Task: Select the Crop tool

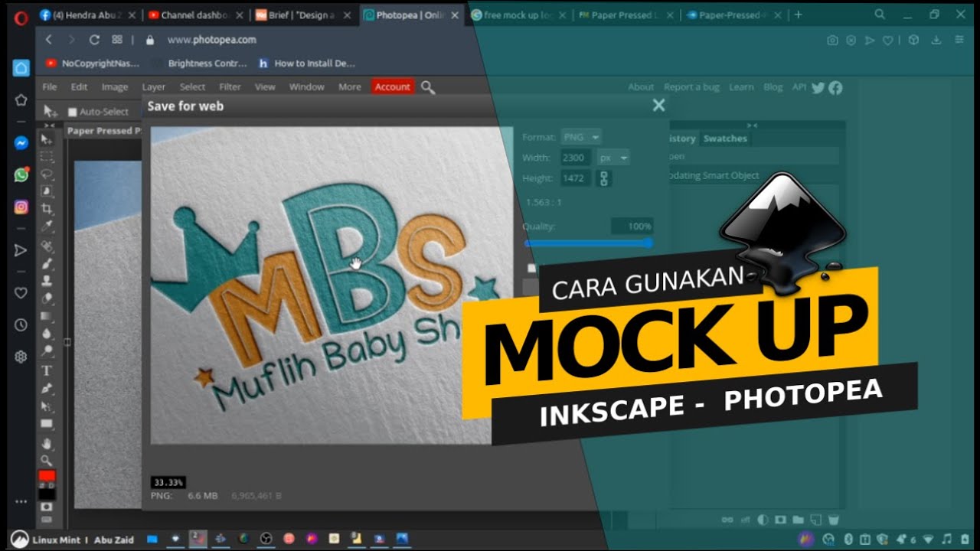Action: pos(47,209)
